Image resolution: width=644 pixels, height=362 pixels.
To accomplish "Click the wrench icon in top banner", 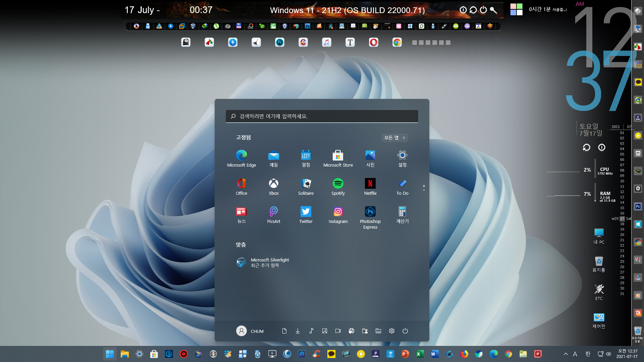I will pyautogui.click(x=493, y=10).
